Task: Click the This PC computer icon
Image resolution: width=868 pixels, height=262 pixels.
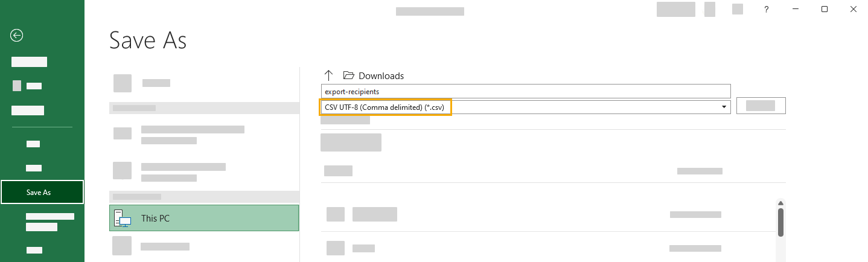Action: coord(123,218)
